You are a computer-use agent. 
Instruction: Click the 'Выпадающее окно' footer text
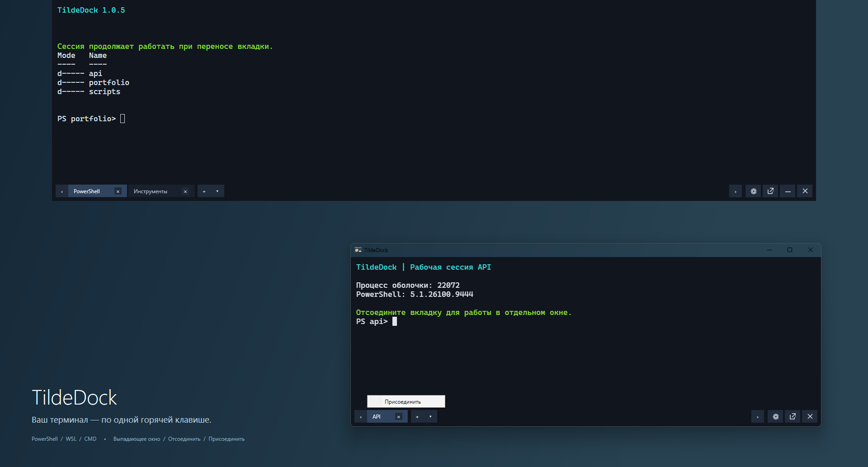(x=137, y=439)
